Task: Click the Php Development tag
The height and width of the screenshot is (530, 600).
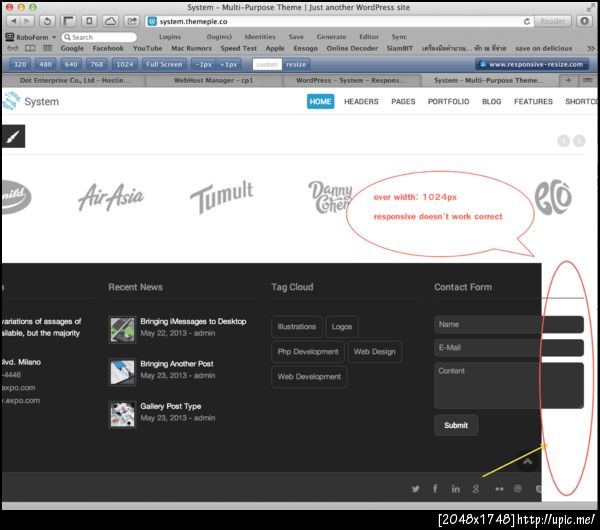Action: (308, 351)
